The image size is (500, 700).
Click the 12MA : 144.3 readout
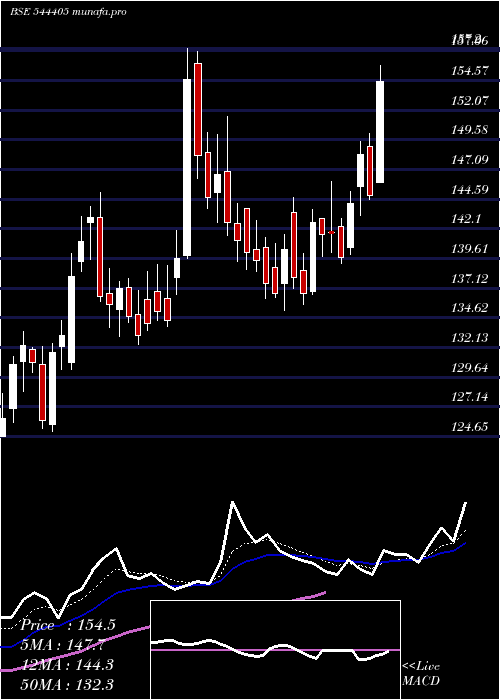pos(66,665)
